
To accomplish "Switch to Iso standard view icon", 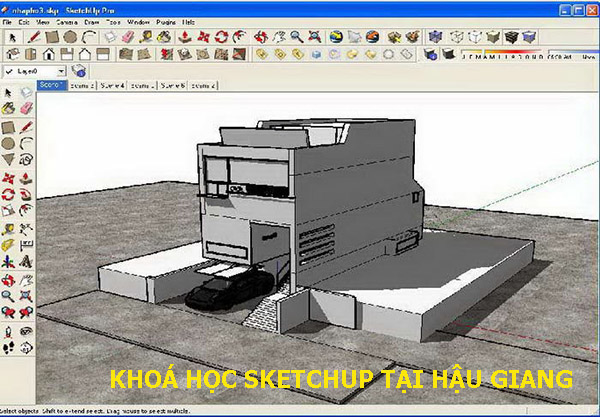I will pos(13,54).
